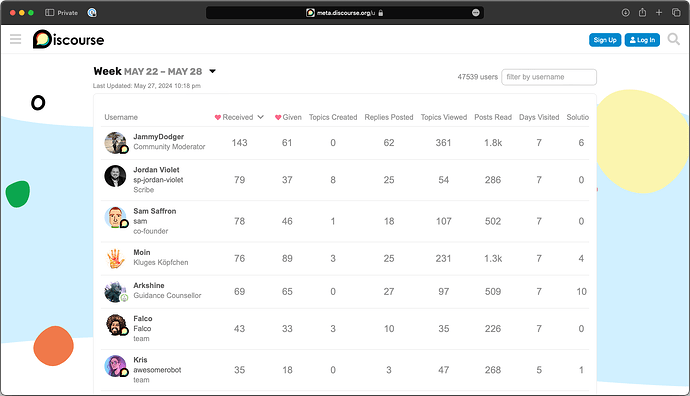Open Arkshine user profile link
690x396 pixels.
click(x=149, y=285)
